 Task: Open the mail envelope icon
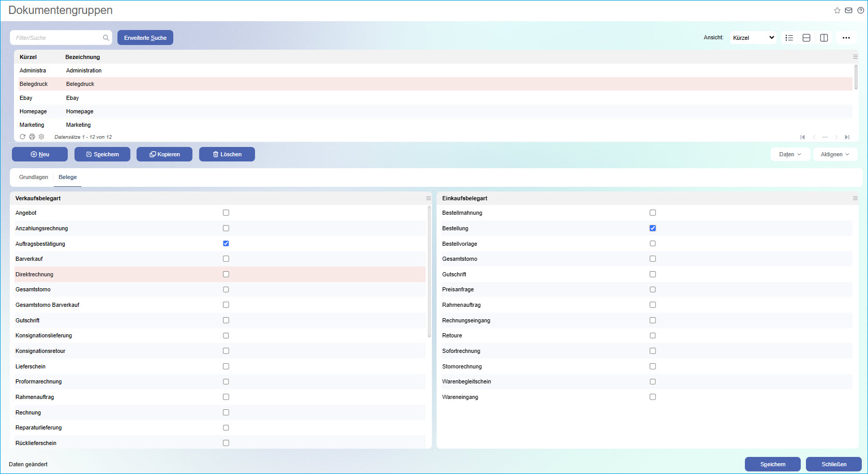coord(849,10)
